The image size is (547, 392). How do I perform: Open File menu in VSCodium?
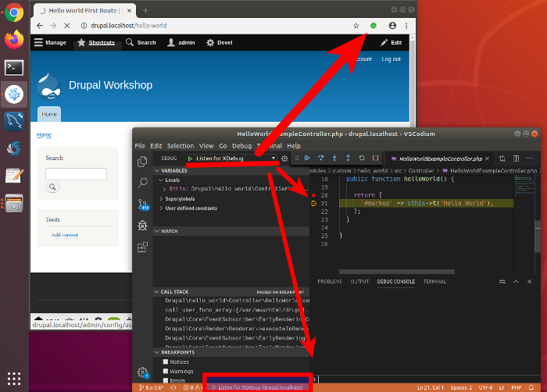pyautogui.click(x=140, y=146)
